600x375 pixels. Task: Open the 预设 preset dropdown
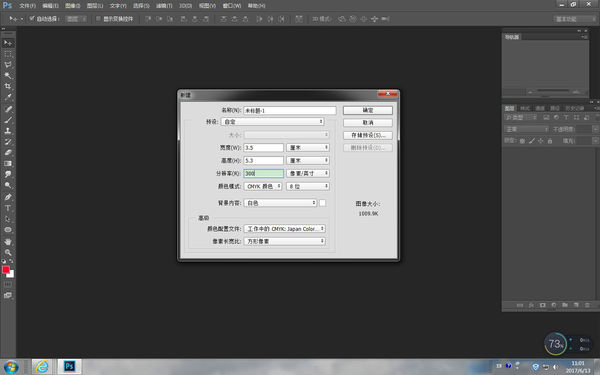[x=273, y=122]
